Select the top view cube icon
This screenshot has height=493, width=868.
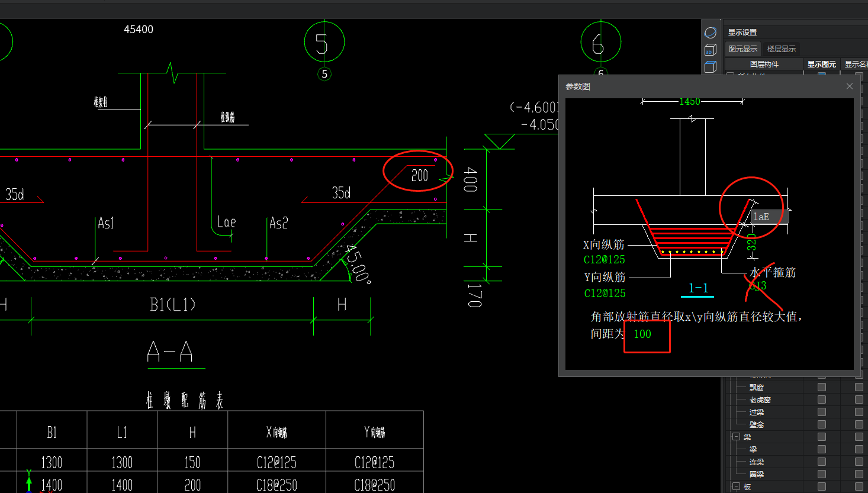click(711, 67)
